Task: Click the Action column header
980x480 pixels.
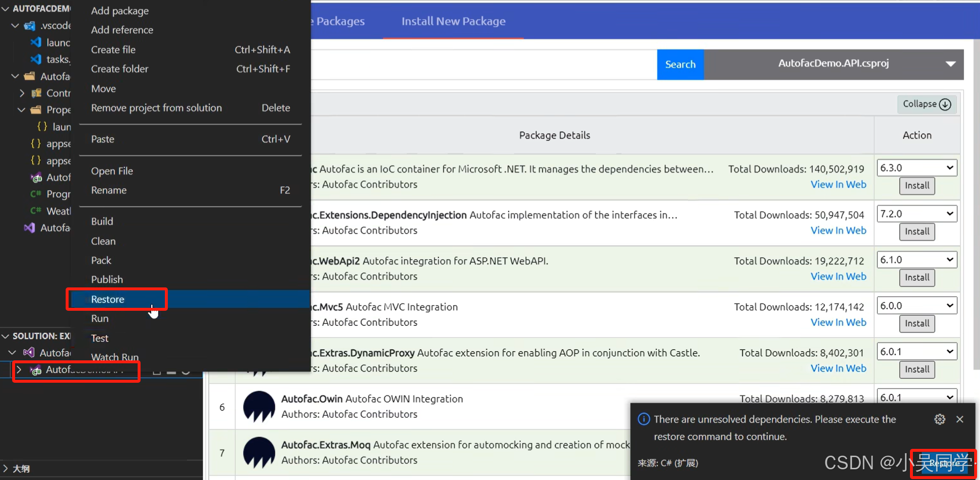Action: 917,135
